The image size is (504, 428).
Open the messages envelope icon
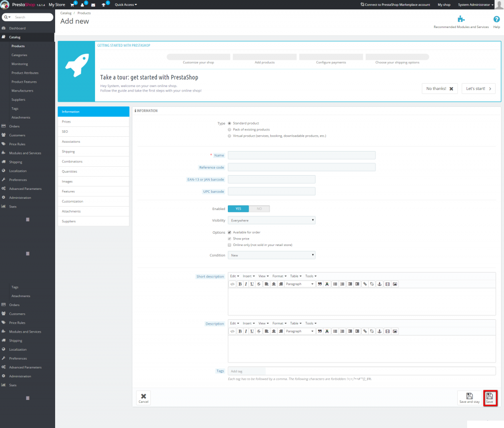point(93,5)
